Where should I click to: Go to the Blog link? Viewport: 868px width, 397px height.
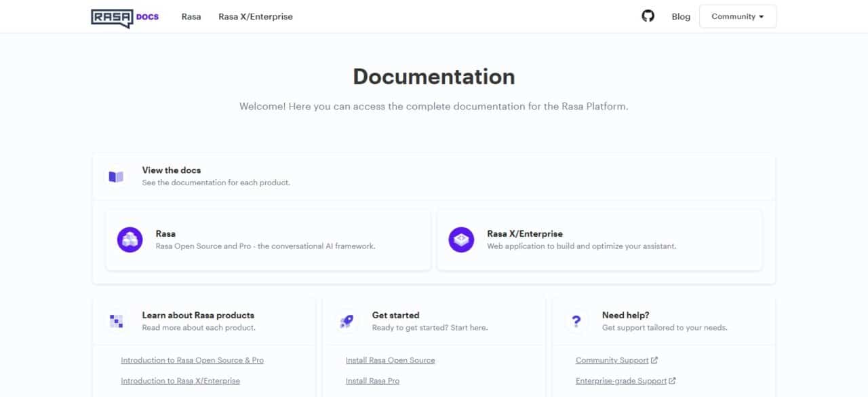pyautogui.click(x=681, y=16)
